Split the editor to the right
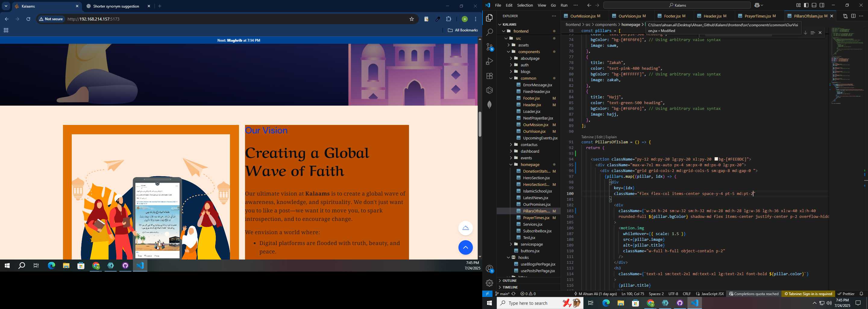The width and height of the screenshot is (868, 309). 853,16
